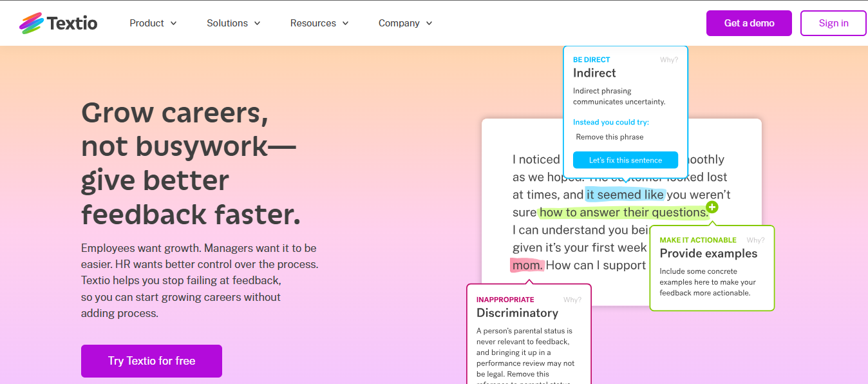Click the green plus icon on highlighted text
This screenshot has height=384, width=868.
(712, 207)
